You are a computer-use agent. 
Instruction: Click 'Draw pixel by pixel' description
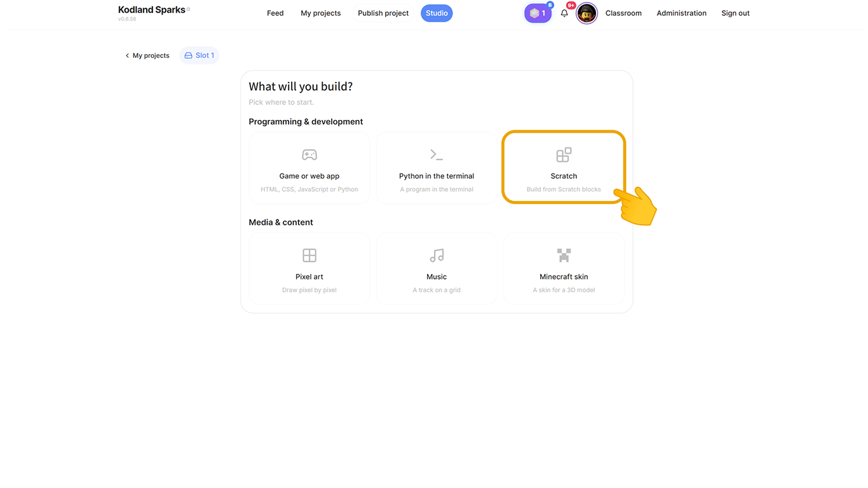(x=309, y=290)
